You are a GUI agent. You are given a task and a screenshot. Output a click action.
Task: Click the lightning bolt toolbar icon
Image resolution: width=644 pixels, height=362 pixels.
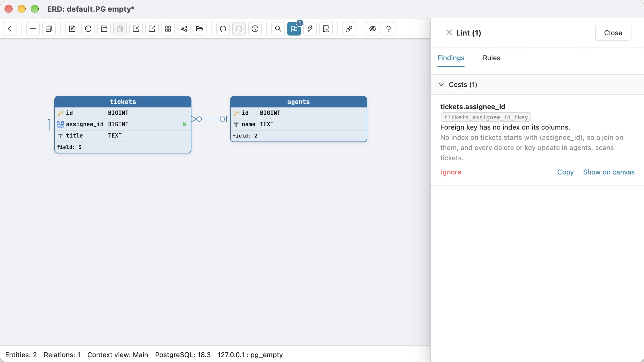[x=310, y=29]
